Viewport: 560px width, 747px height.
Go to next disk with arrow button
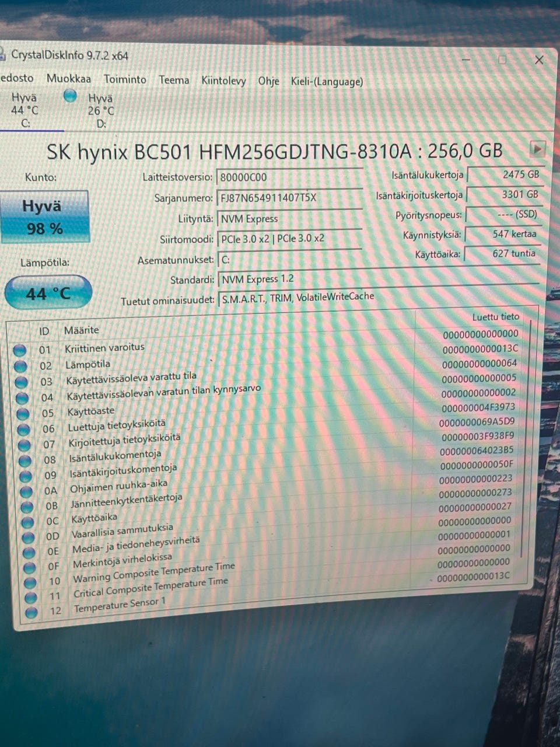pos(537,149)
